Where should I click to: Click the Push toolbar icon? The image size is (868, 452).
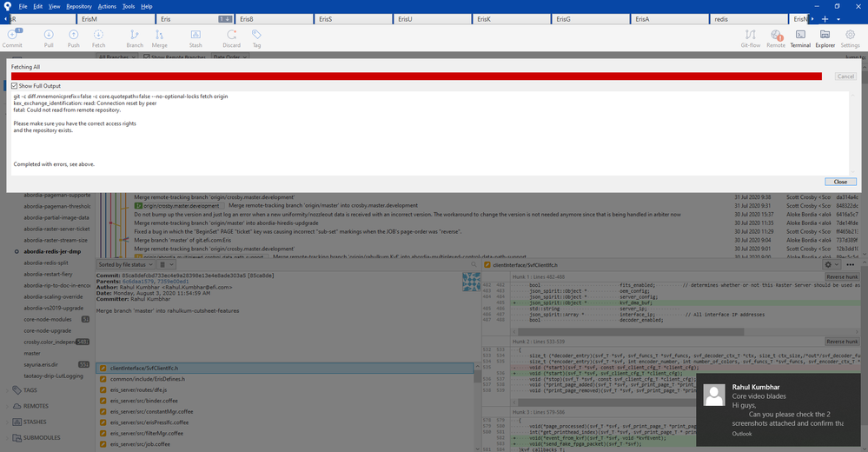(x=74, y=35)
